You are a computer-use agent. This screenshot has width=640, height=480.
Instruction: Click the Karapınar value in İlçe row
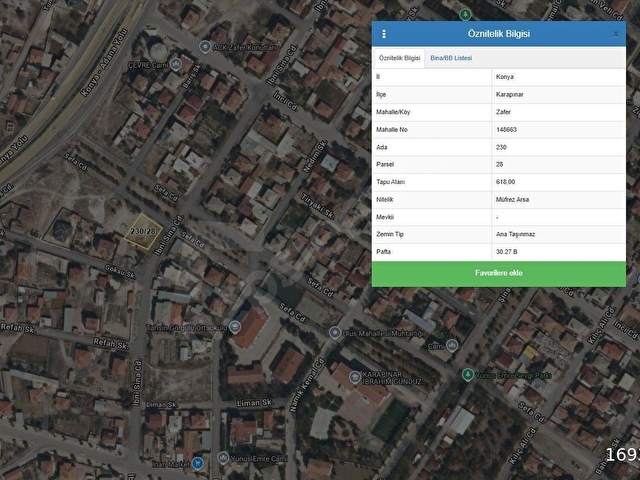510,94
